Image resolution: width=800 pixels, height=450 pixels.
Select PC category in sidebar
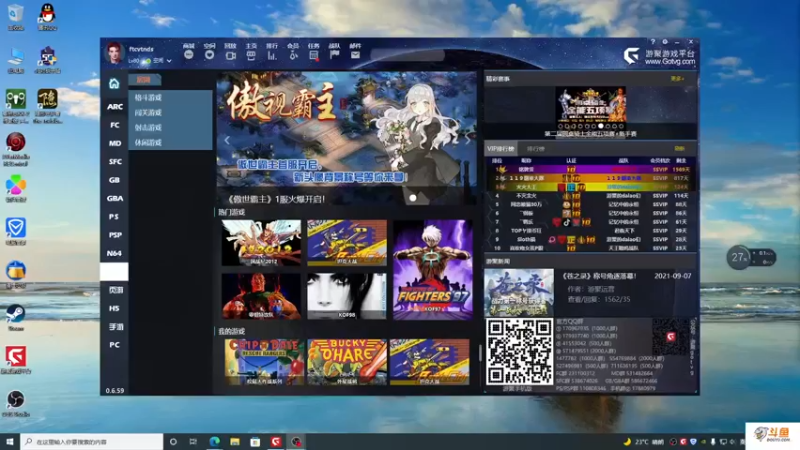point(115,345)
